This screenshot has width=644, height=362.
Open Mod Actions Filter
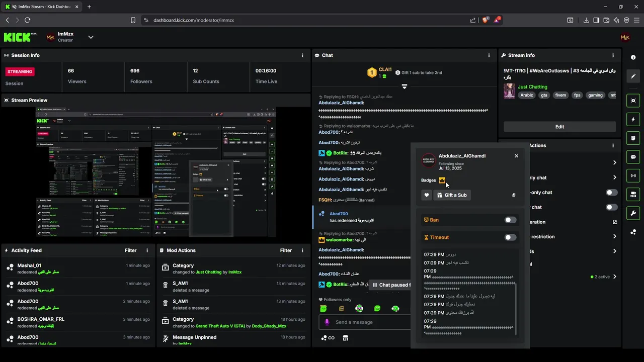coord(286,250)
